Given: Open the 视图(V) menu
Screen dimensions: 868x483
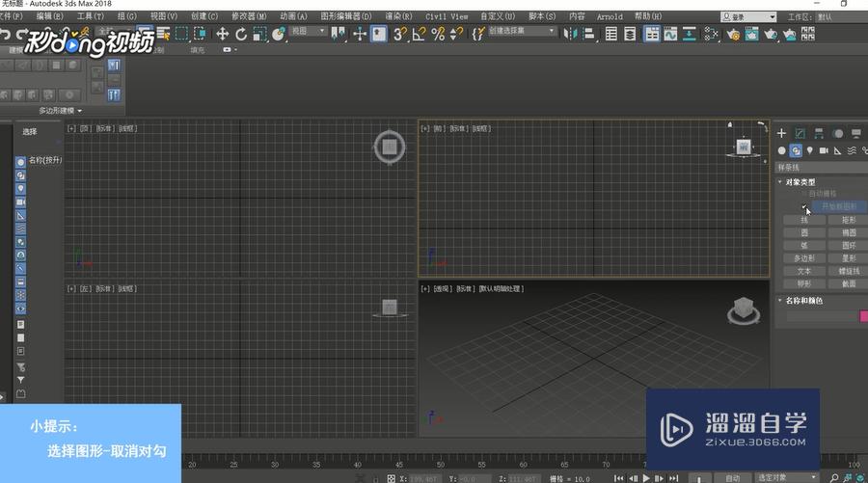Looking at the screenshot, I should coord(164,16).
